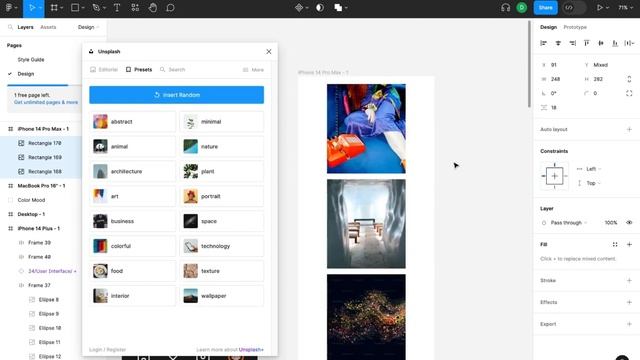This screenshot has height=360, width=640.
Task: Add a Stroke with plus icon
Action: (629, 280)
